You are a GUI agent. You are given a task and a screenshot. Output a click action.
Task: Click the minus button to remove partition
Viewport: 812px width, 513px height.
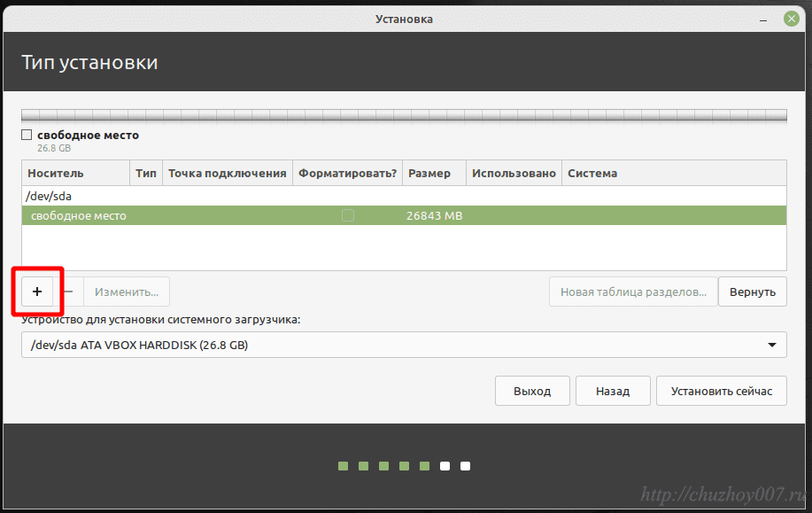point(69,291)
